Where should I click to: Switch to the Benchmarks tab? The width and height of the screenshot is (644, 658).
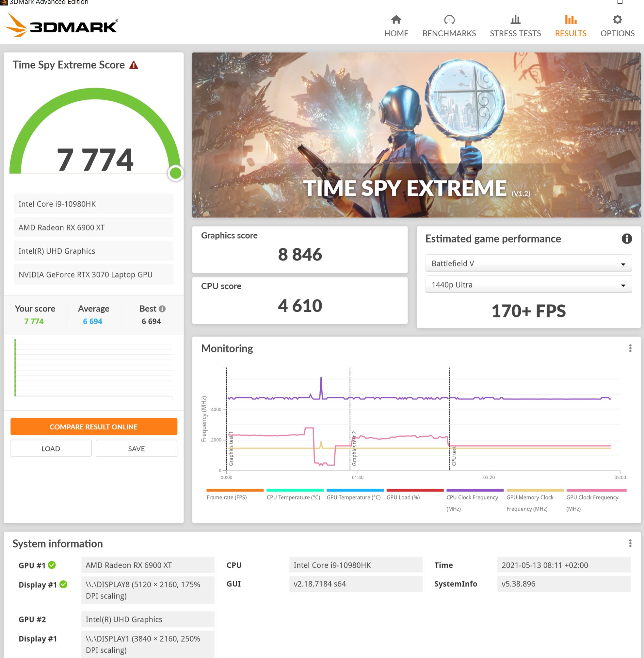tap(449, 26)
